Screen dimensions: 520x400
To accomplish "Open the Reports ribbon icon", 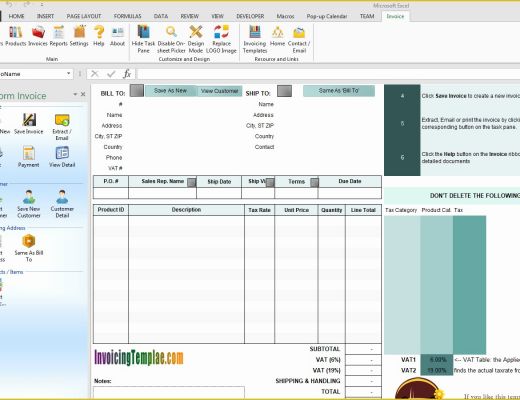I will pyautogui.click(x=58, y=36).
